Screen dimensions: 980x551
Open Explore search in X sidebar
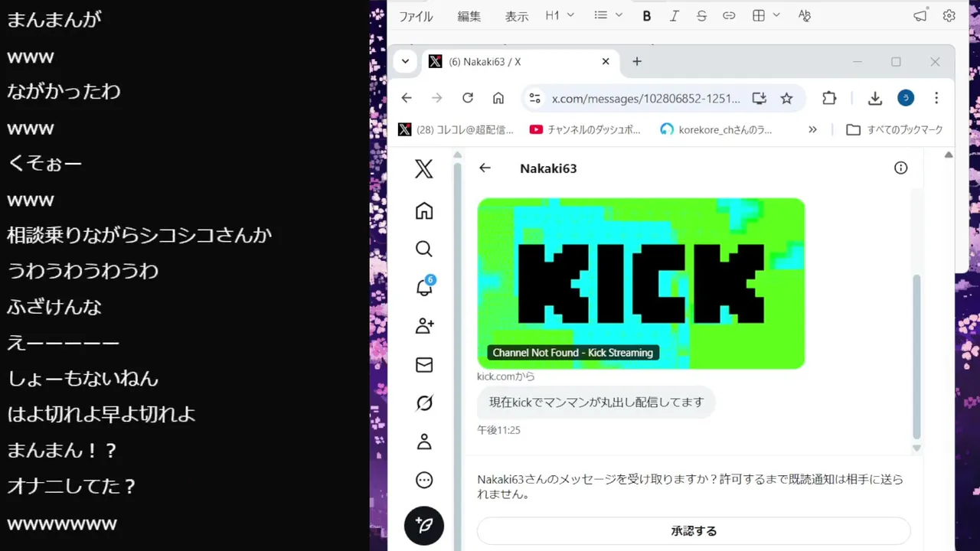424,249
